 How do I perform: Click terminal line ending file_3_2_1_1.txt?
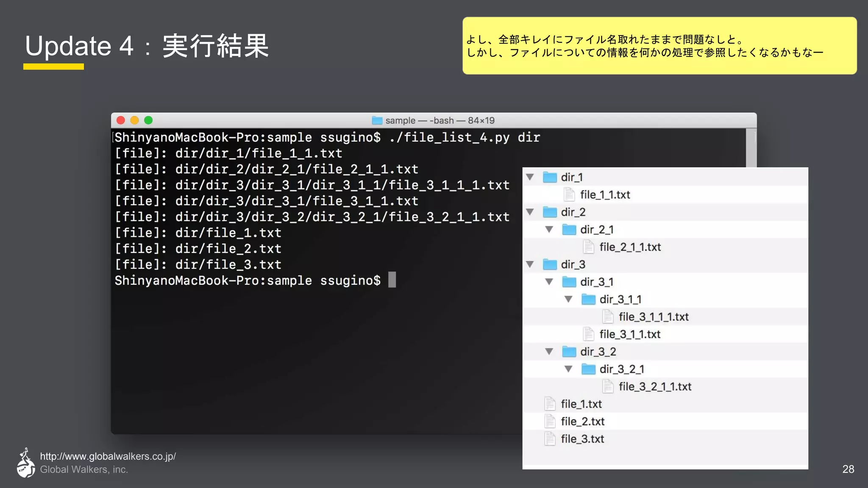(x=312, y=216)
